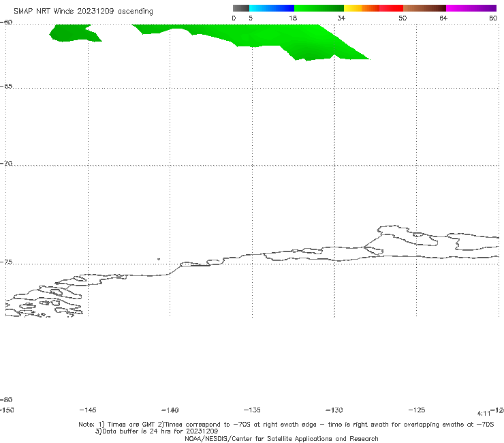Screen dimensions: 504x443
Task: Click the latitude label '-80'
Action: pos(6,400)
